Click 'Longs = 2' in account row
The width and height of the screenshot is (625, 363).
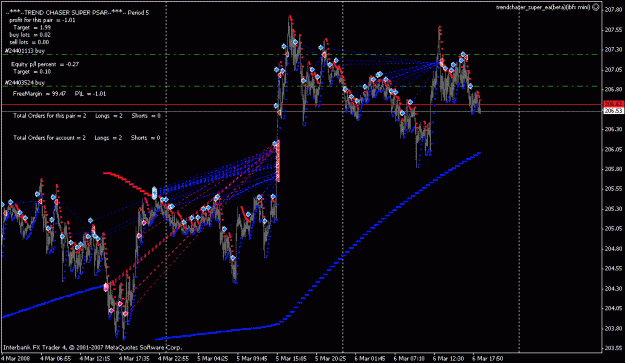click(x=108, y=137)
